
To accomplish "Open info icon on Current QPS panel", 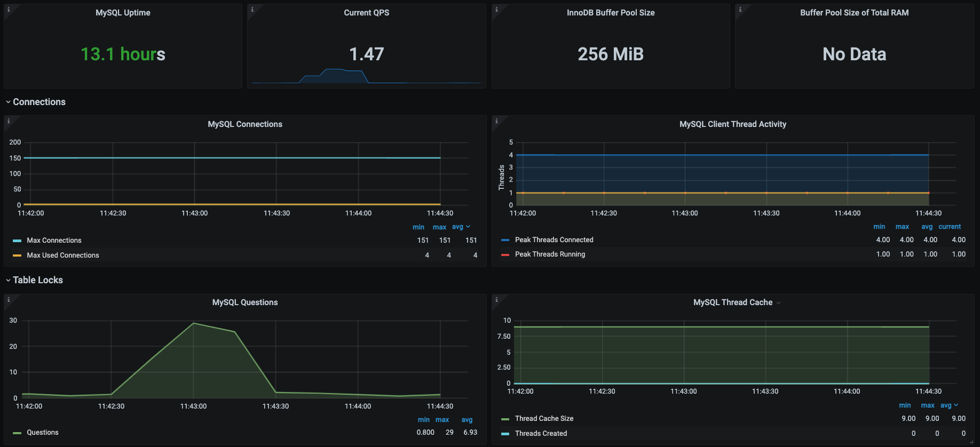I will [x=252, y=9].
